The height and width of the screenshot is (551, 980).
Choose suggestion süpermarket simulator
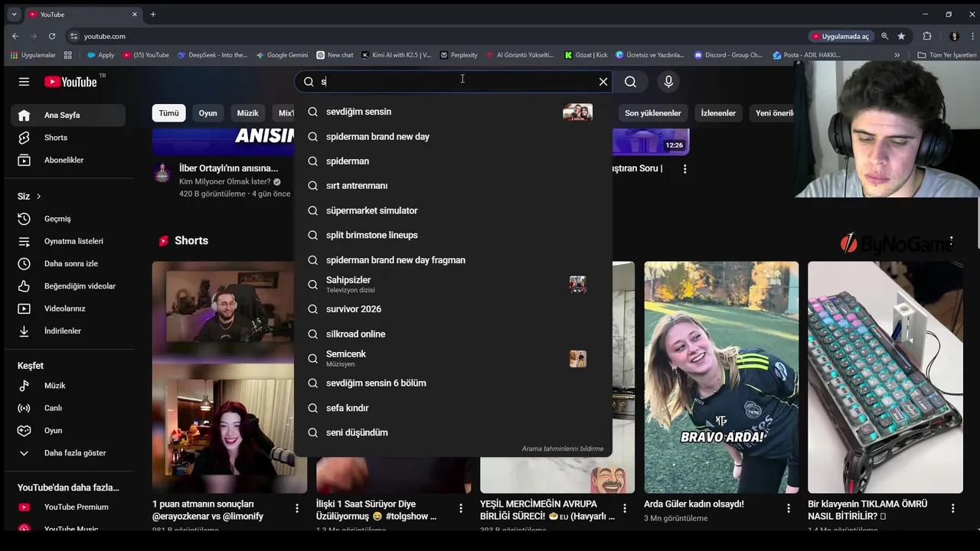pyautogui.click(x=453, y=210)
